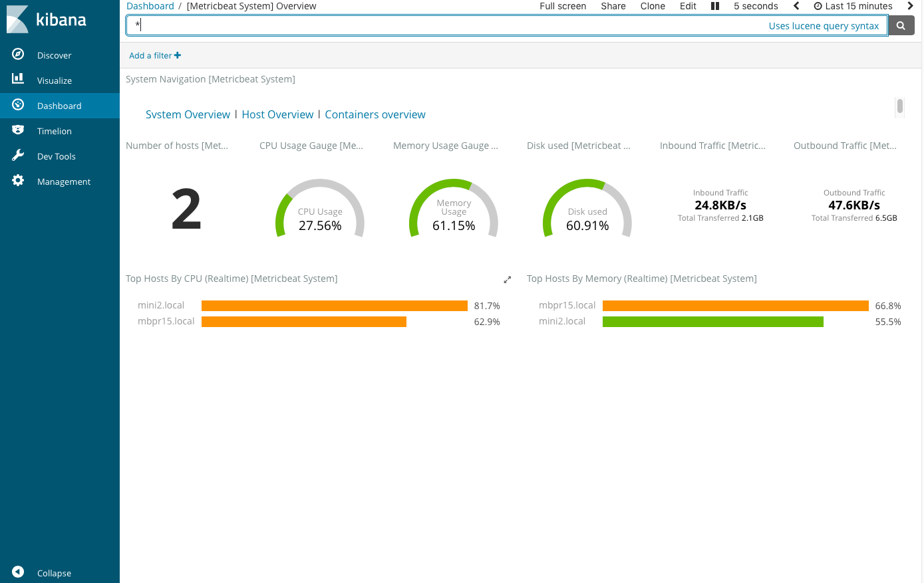Click Memory Usage gauge
The height and width of the screenshot is (583, 924).
coord(454,208)
